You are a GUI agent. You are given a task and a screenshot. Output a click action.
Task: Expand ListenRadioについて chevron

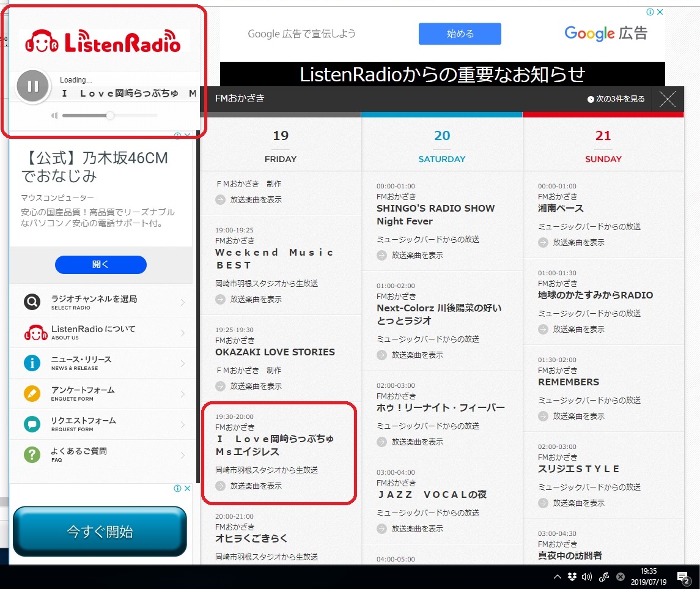[x=183, y=333]
